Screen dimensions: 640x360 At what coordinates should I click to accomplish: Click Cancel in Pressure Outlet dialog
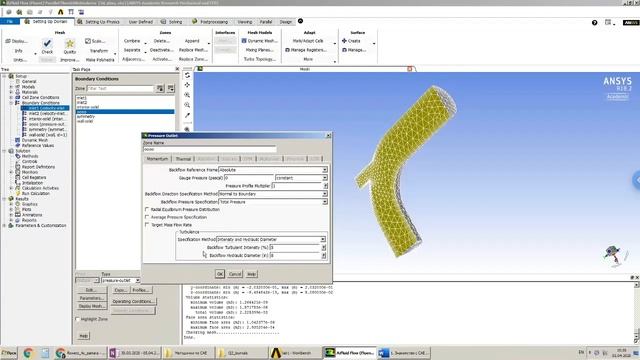(x=235, y=274)
